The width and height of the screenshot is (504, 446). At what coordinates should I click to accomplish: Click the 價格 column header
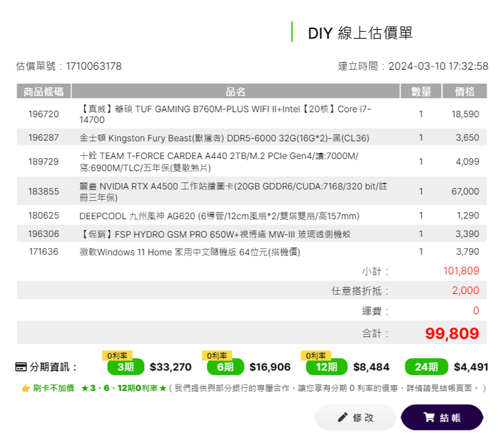click(x=465, y=91)
